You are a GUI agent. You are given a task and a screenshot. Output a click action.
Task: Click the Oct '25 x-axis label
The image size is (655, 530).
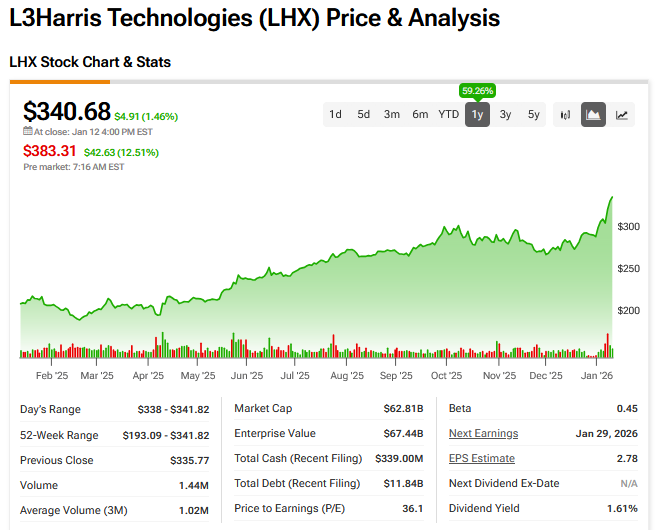(x=446, y=376)
